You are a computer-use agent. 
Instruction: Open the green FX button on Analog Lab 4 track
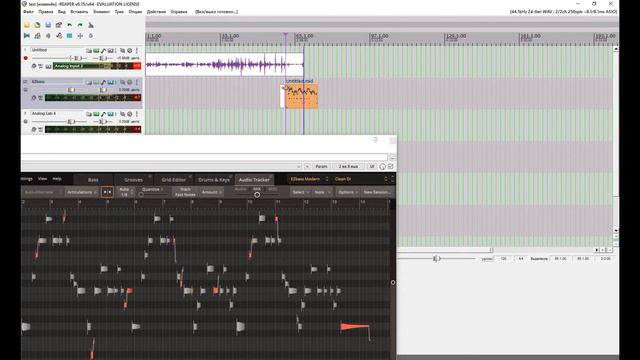96,114
